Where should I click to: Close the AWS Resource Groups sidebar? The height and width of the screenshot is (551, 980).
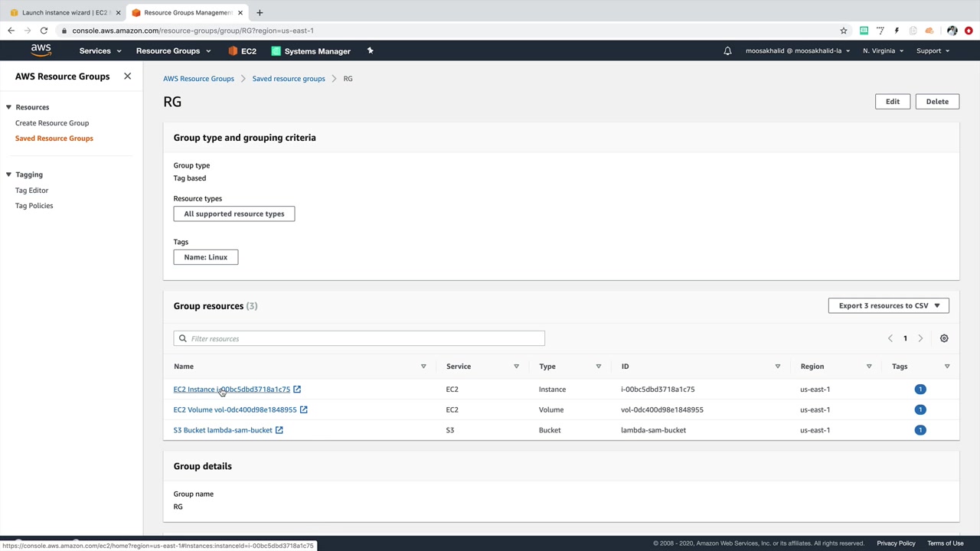(x=127, y=77)
